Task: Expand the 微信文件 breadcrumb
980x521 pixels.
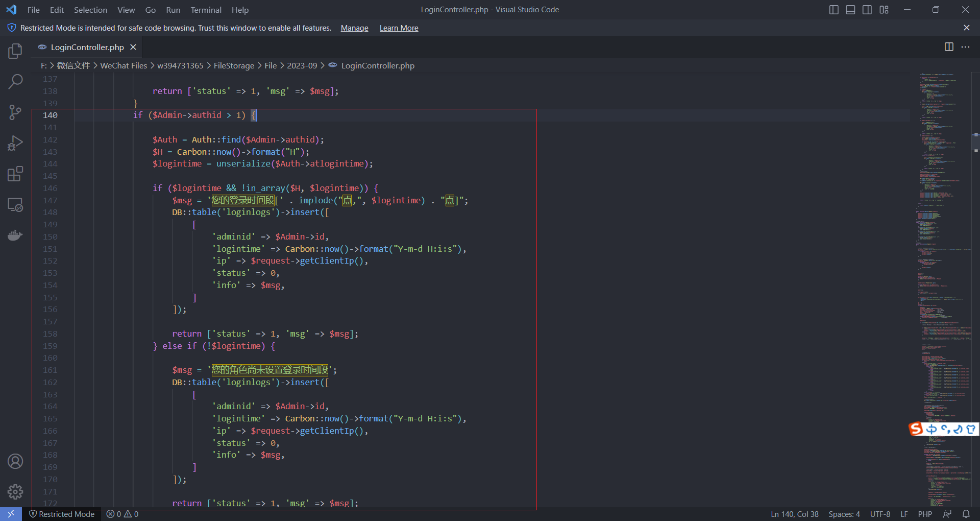Action: click(x=73, y=65)
